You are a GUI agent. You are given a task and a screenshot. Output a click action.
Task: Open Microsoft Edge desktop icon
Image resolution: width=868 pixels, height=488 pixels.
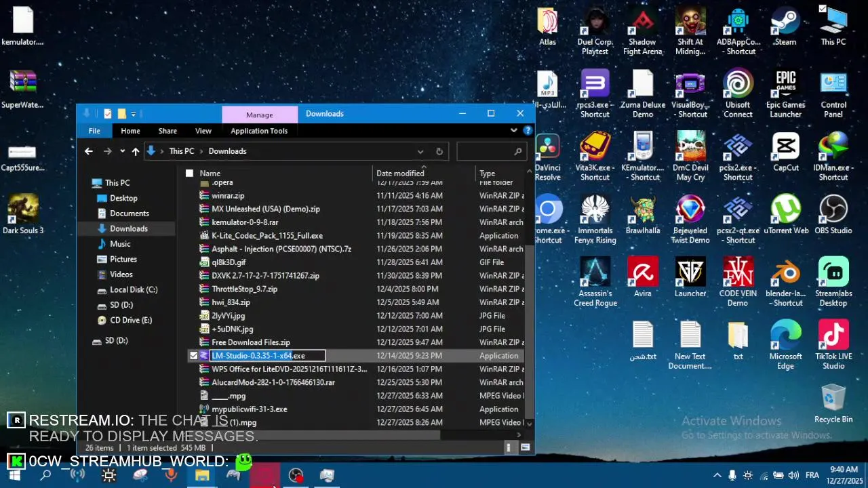785,346
